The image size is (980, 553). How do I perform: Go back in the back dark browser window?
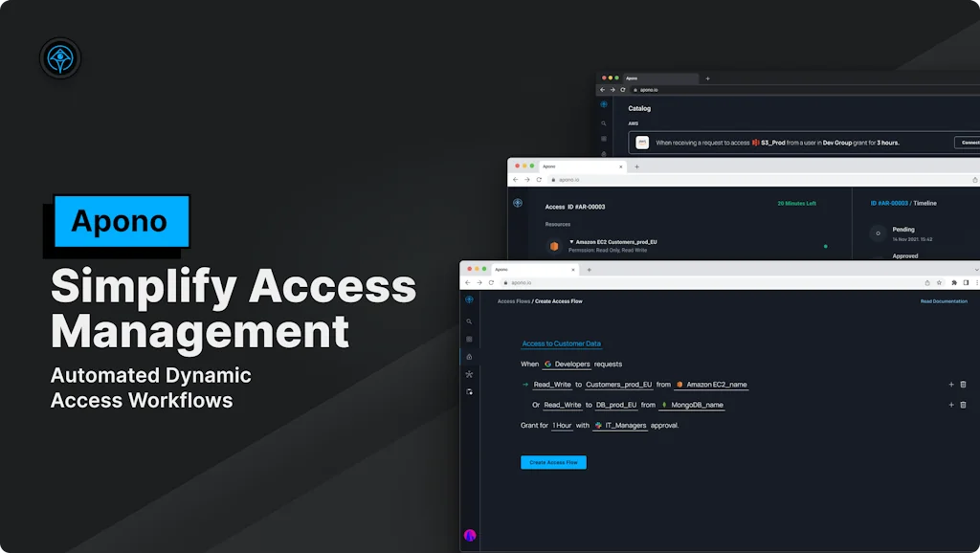pyautogui.click(x=603, y=90)
